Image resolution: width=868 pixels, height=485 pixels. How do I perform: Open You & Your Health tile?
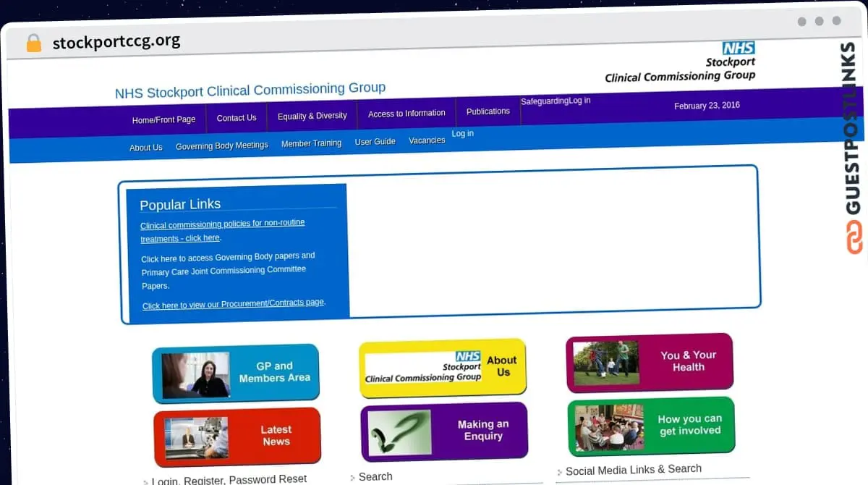click(x=650, y=362)
